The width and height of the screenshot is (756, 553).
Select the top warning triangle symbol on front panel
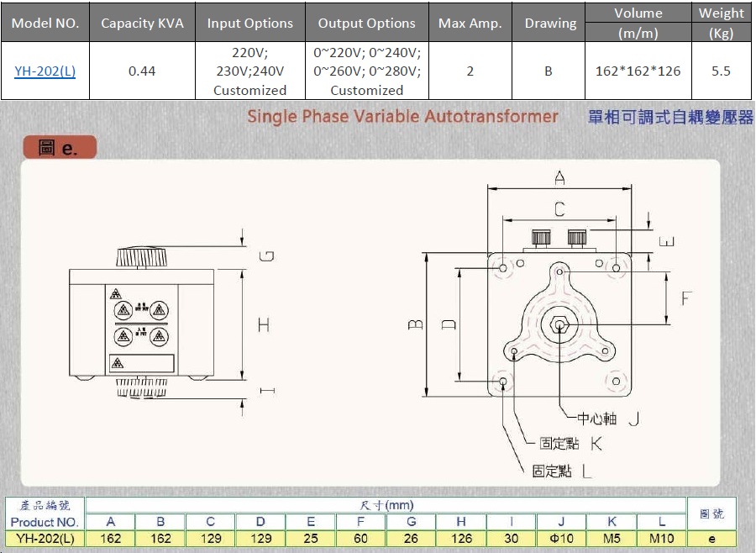[115, 293]
